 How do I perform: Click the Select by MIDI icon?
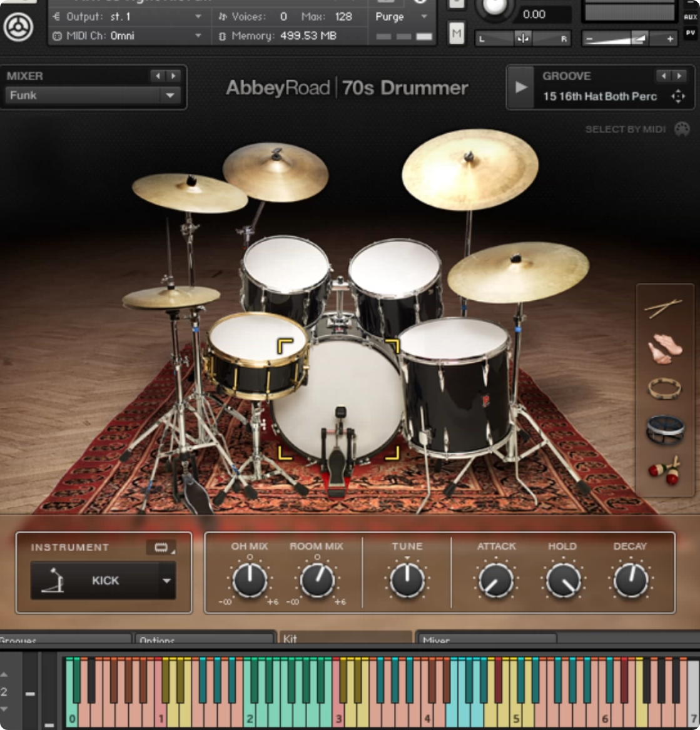point(682,129)
